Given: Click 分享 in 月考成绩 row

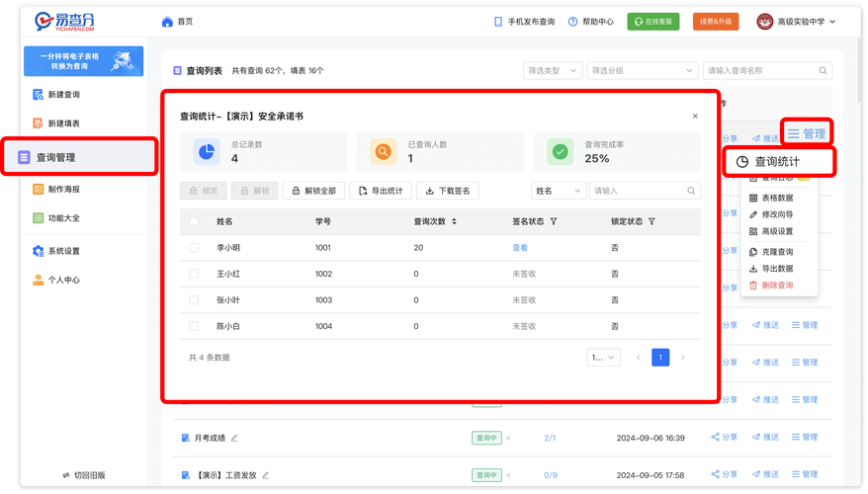Looking at the screenshot, I should tap(724, 437).
